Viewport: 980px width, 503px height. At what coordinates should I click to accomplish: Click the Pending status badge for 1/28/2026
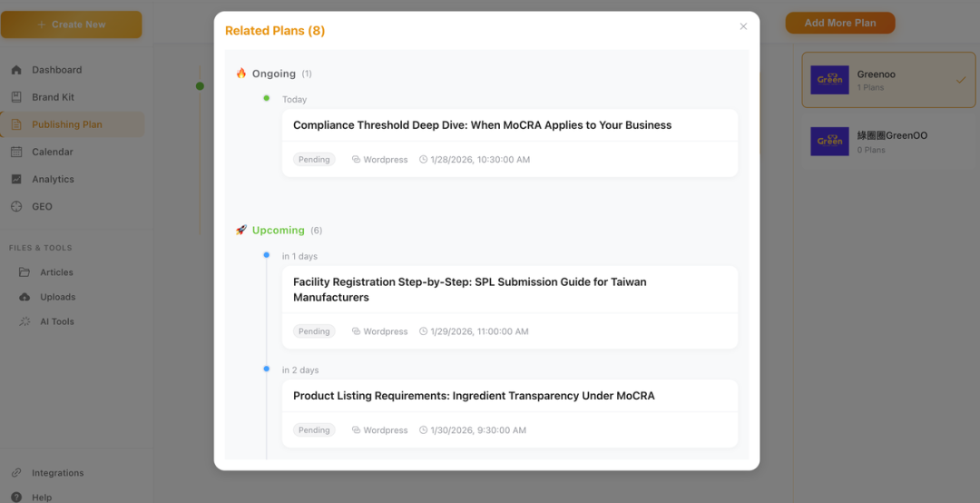tap(314, 160)
